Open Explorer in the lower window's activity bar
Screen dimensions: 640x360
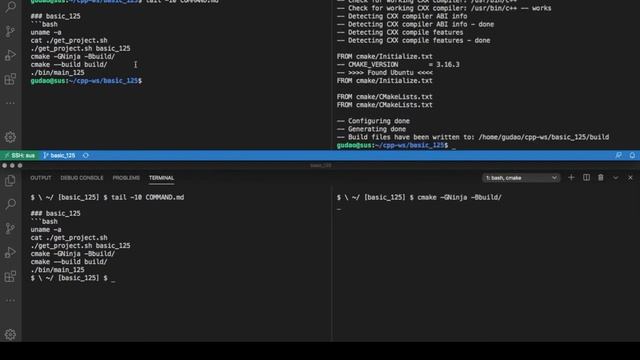point(10,180)
